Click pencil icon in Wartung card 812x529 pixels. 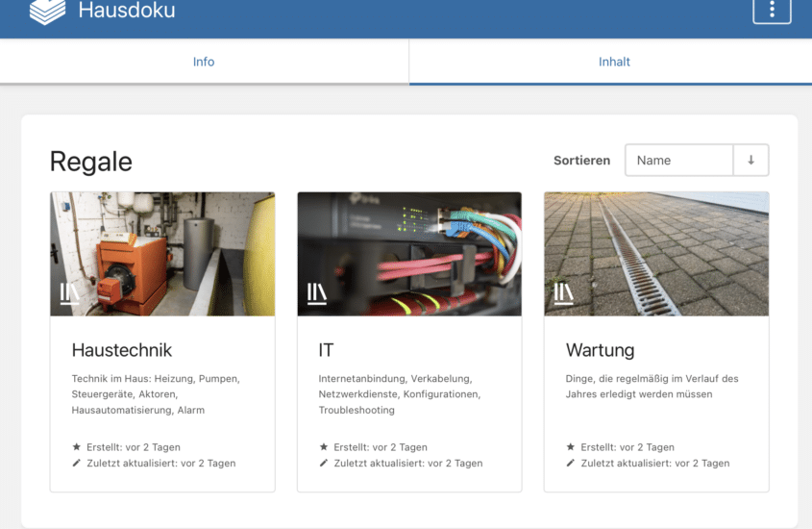coord(570,463)
